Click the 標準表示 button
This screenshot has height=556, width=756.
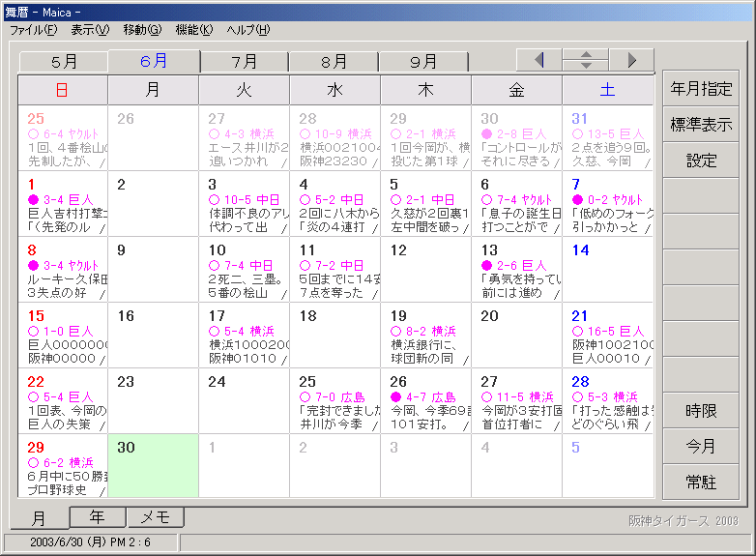pos(701,125)
